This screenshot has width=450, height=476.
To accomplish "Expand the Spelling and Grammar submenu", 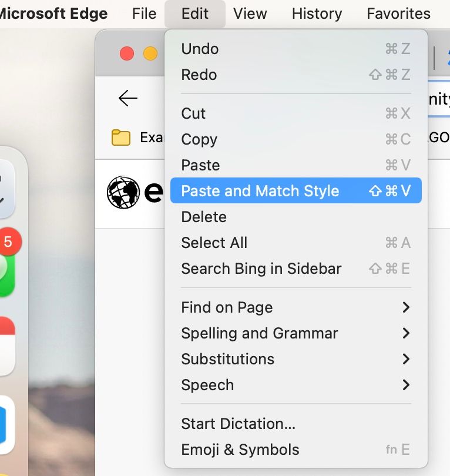I will tap(296, 333).
